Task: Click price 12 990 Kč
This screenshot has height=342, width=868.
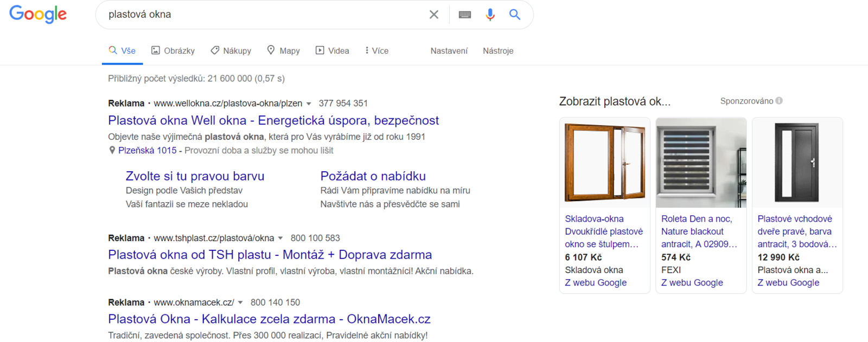Action: (x=778, y=257)
